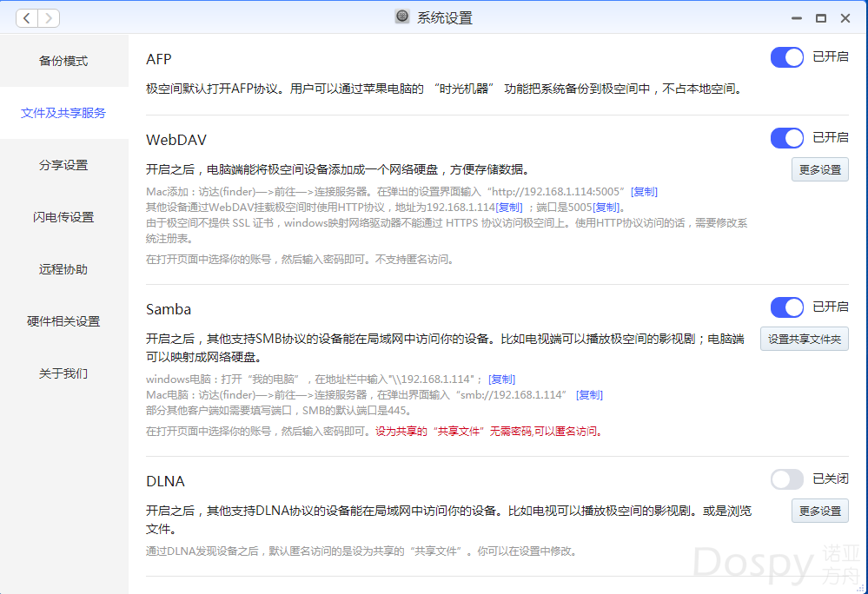
Task: Maximize the 系统设置 window
Action: pos(820,17)
